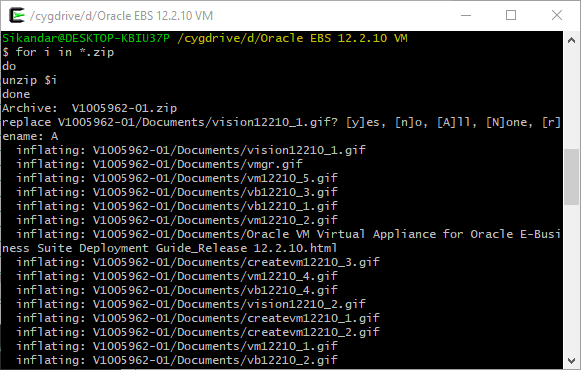This screenshot has width=581, height=370.
Task: Maximize the terminal window
Action: pyautogui.click(x=511, y=16)
